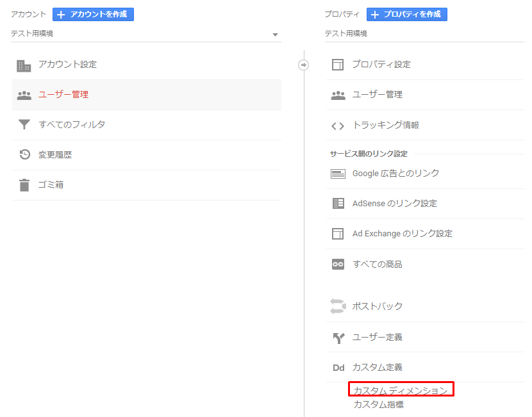Open Ad Exchange のリンク設定

click(x=425, y=234)
